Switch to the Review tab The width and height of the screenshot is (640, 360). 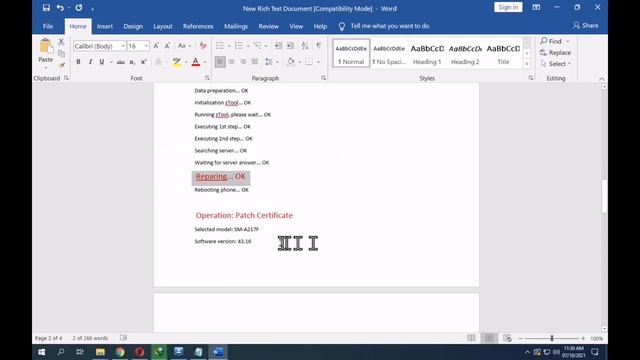(x=269, y=26)
